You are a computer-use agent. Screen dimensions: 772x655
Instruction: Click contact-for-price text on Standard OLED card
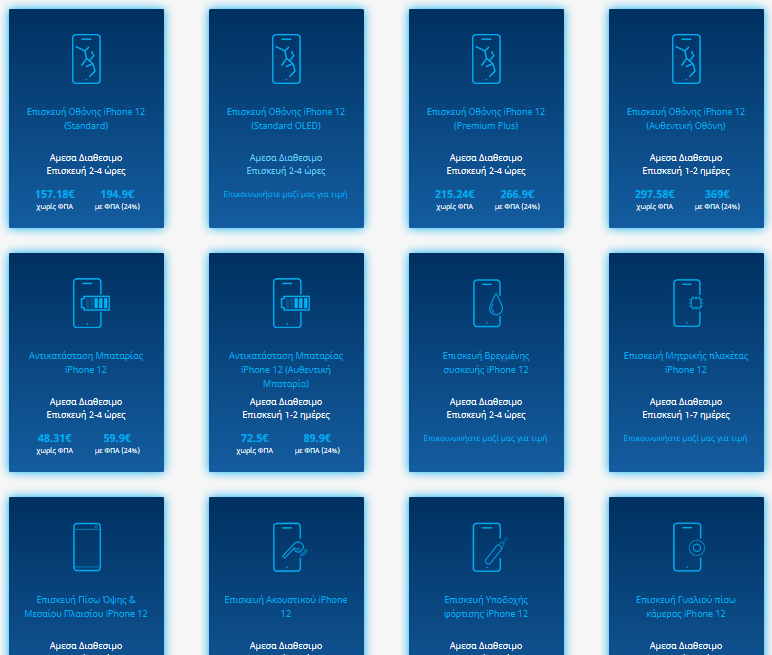click(x=286, y=194)
